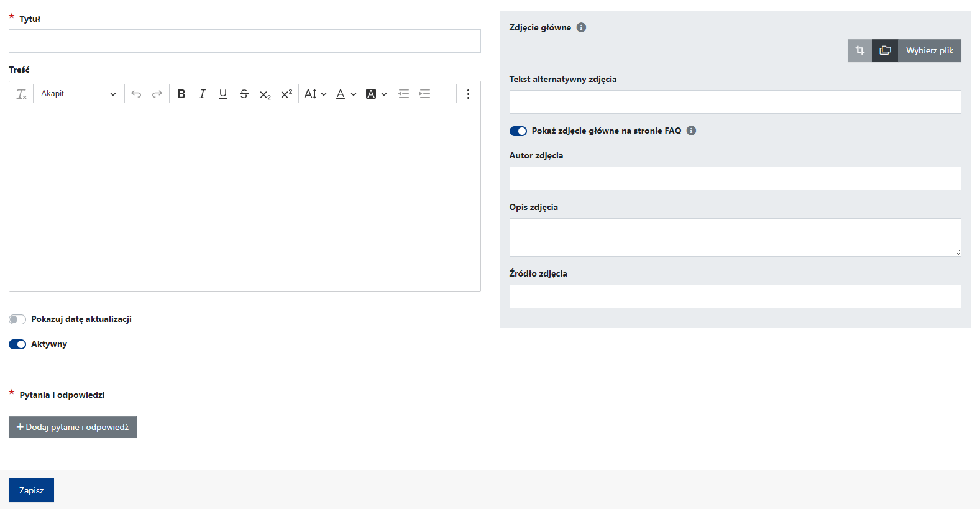Click the Opis zdjęcia textarea resize handle
This screenshot has width=980, height=509.
coord(957,252)
